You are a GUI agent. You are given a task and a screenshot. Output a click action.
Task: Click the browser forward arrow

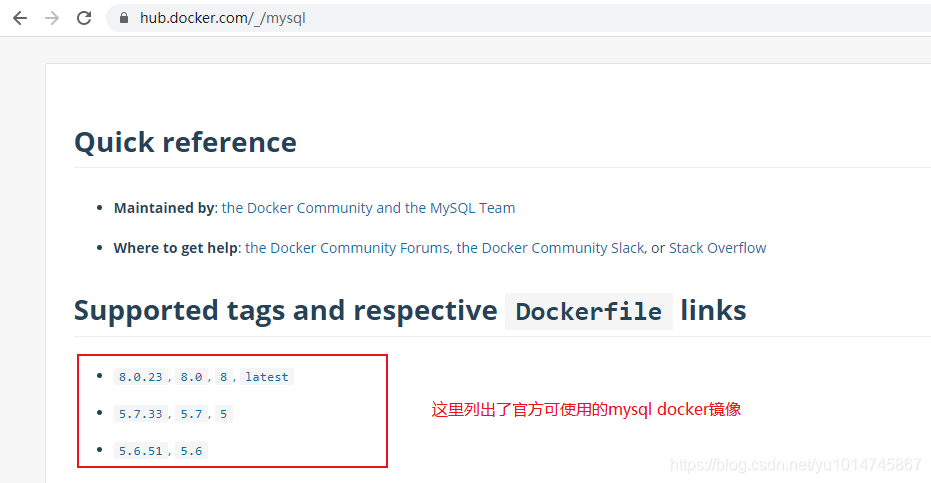click(52, 18)
